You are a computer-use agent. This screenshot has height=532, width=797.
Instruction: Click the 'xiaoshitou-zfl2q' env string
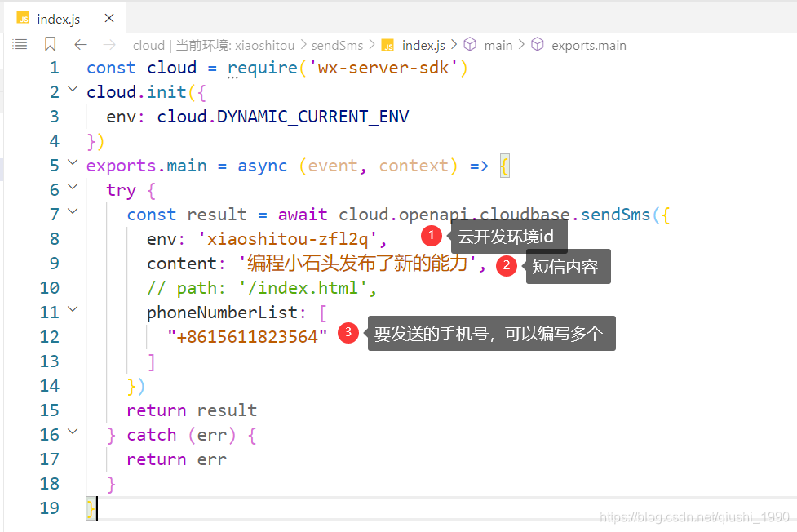click(x=287, y=238)
